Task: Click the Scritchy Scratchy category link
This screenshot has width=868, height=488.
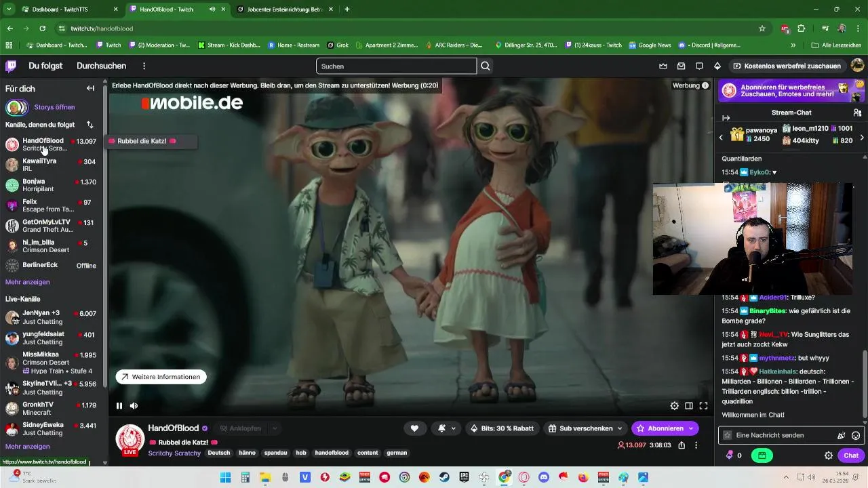Action: 174,453
